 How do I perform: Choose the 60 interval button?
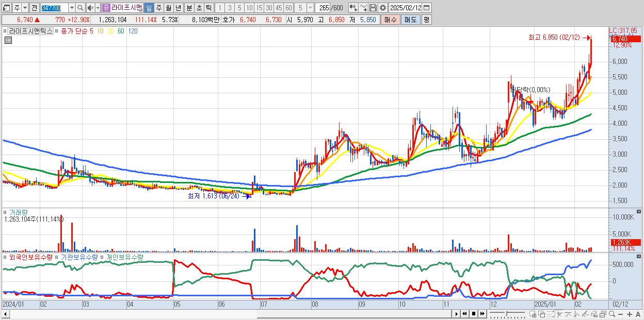(288, 8)
